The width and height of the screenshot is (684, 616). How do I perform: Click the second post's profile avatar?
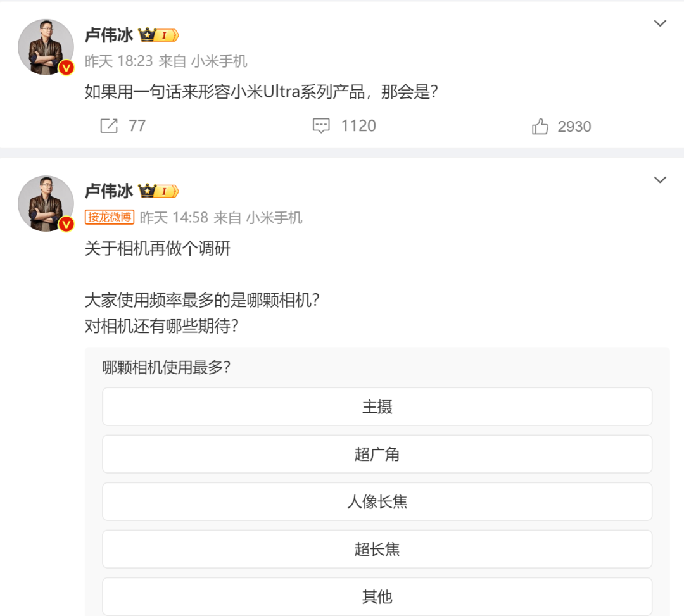[46, 203]
